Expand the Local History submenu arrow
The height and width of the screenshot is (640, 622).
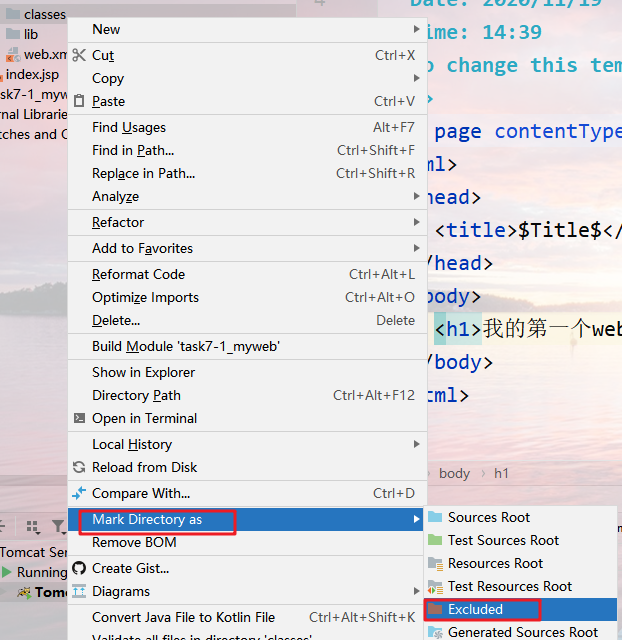pos(416,444)
